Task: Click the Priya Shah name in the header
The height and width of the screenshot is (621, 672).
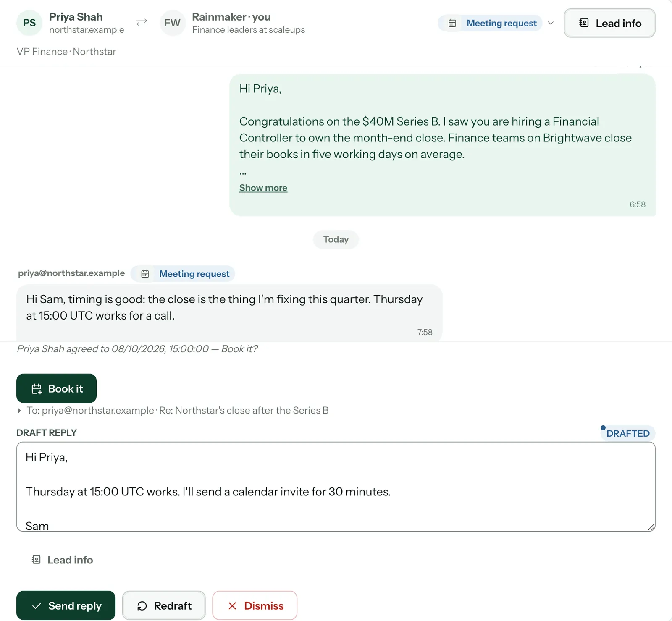Action: 76,17
